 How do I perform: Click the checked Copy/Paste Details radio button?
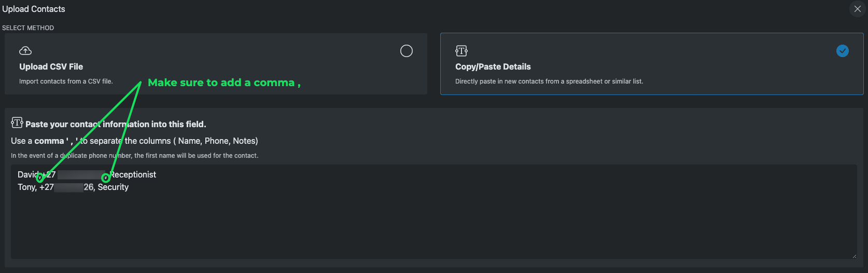[x=843, y=51]
